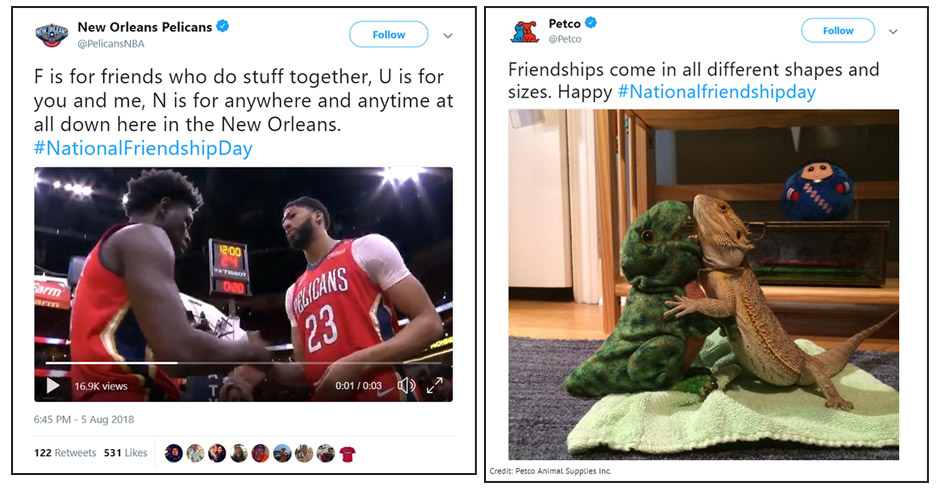Image resolution: width=946 pixels, height=493 pixels.
Task: Seek along the video progress bar
Action: click(244, 363)
